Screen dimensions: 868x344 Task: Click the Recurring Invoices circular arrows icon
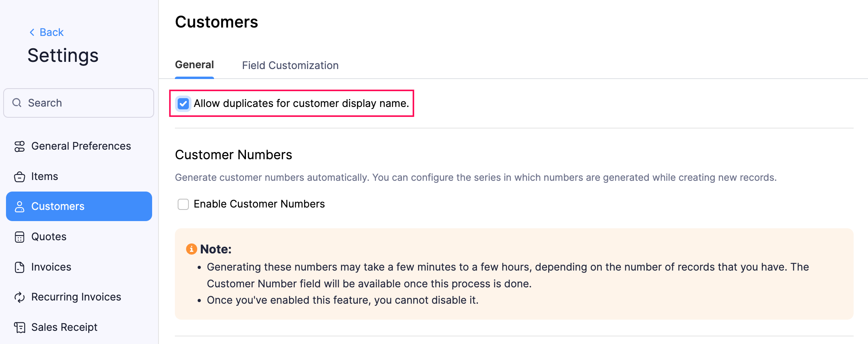(20, 297)
